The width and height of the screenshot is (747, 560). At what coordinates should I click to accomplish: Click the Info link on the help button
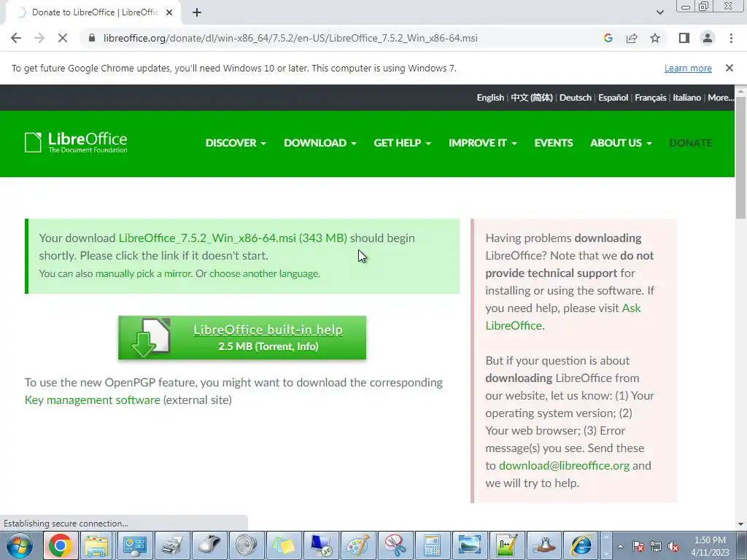306,346
